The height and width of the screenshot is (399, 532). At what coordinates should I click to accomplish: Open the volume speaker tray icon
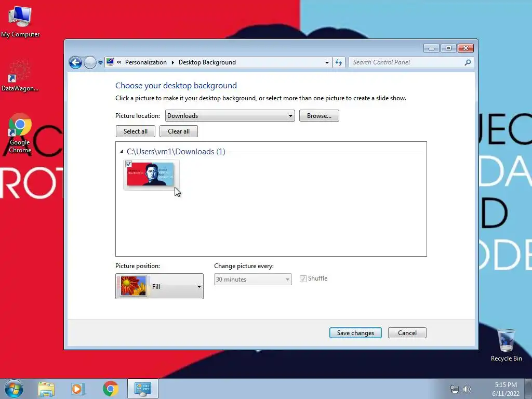[x=467, y=389]
